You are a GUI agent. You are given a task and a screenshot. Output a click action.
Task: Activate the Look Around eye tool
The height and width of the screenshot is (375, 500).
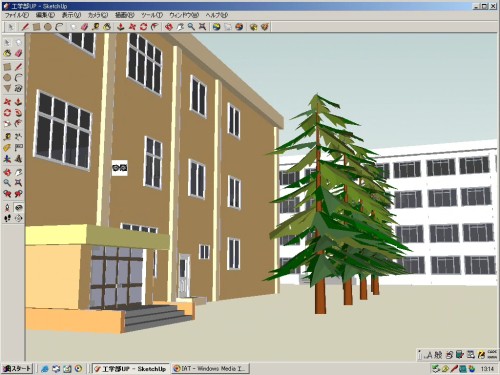click(19, 208)
